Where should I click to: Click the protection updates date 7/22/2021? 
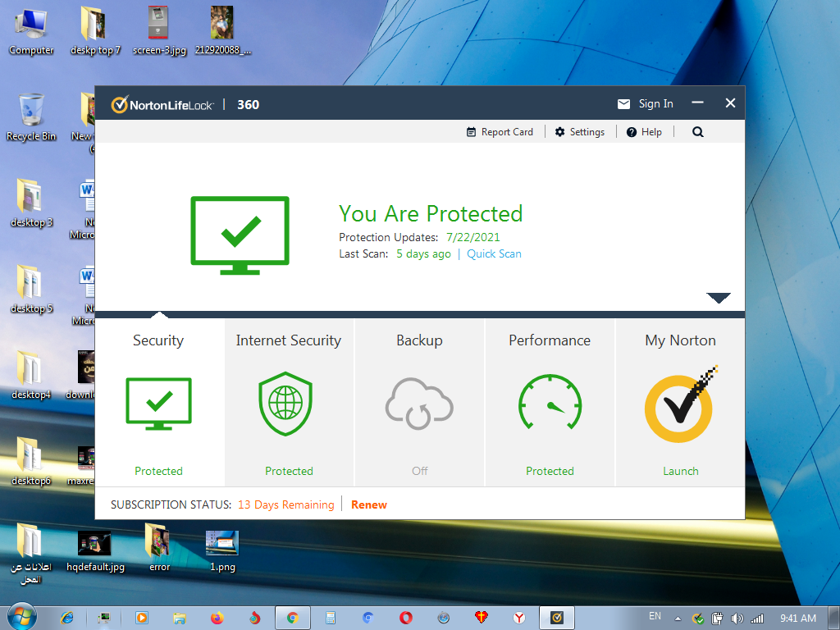(x=473, y=237)
